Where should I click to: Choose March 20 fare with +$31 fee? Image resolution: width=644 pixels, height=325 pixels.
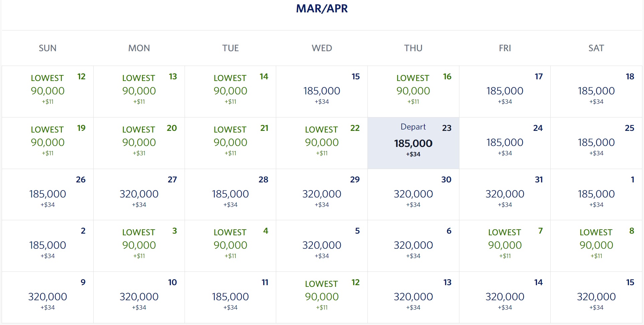[139, 143]
